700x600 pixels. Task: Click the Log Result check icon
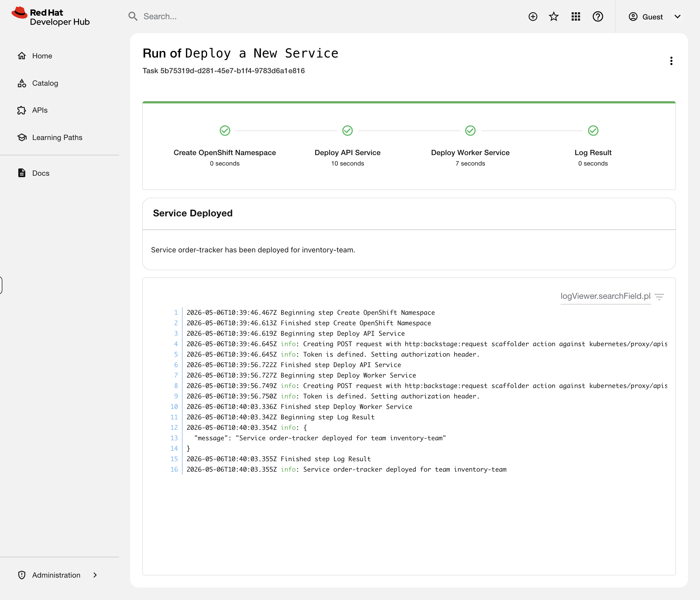593,130
